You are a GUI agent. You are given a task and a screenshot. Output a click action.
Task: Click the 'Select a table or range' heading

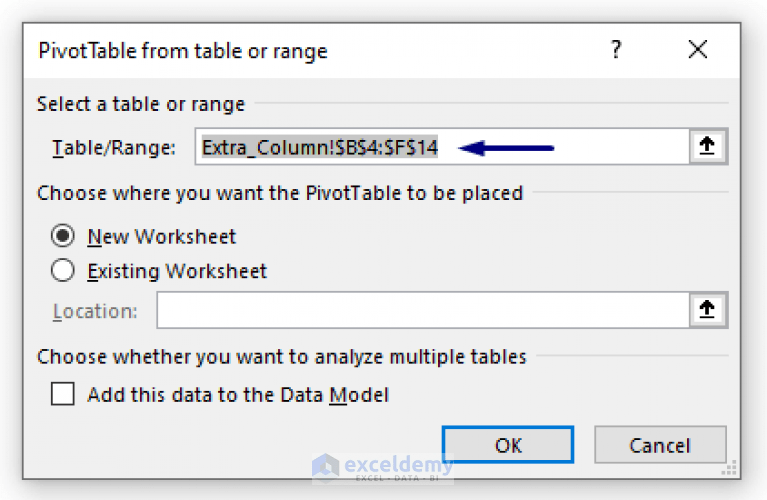click(x=141, y=104)
